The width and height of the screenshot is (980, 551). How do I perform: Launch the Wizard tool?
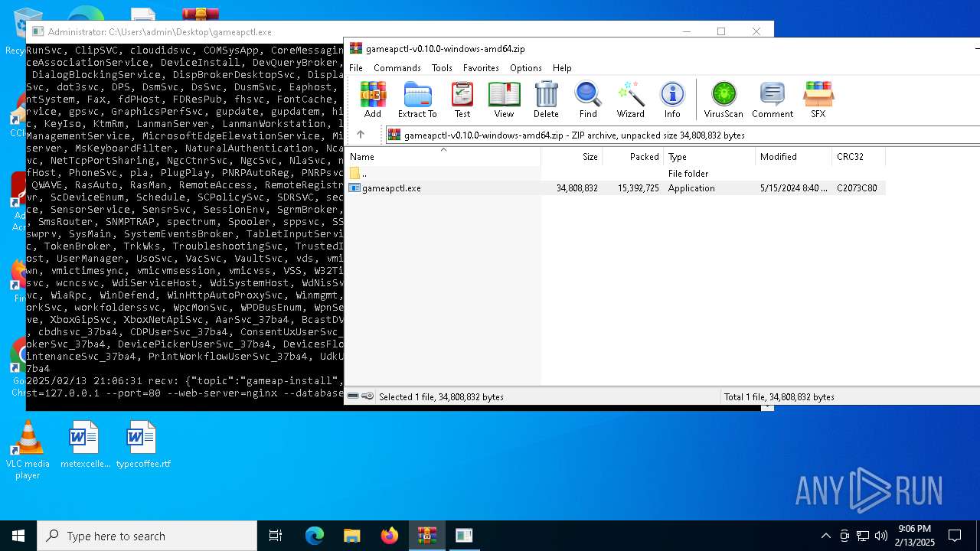(631, 99)
